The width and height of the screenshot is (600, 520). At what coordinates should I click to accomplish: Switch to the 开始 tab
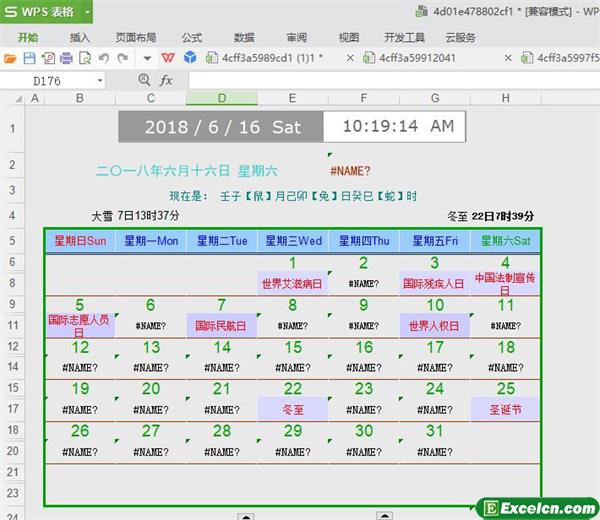(28, 37)
